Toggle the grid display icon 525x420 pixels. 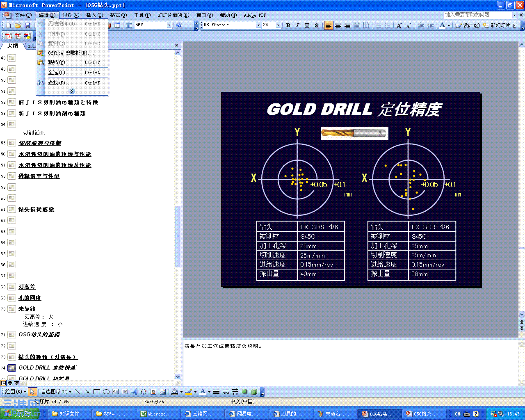(129, 25)
